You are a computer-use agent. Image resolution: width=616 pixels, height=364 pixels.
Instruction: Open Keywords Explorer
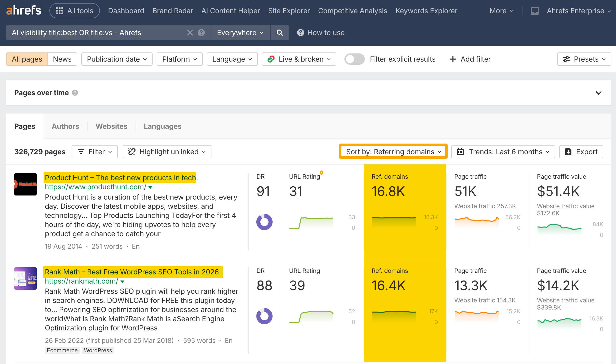426,11
